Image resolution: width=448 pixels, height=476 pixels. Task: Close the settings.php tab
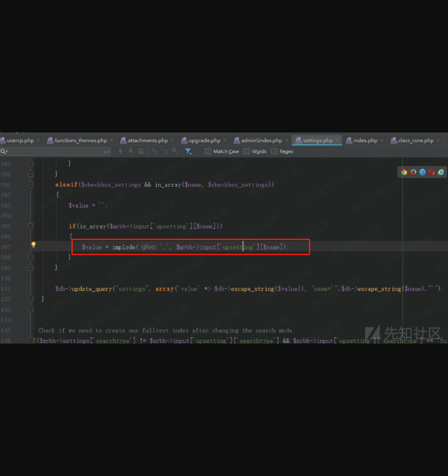pos(338,141)
